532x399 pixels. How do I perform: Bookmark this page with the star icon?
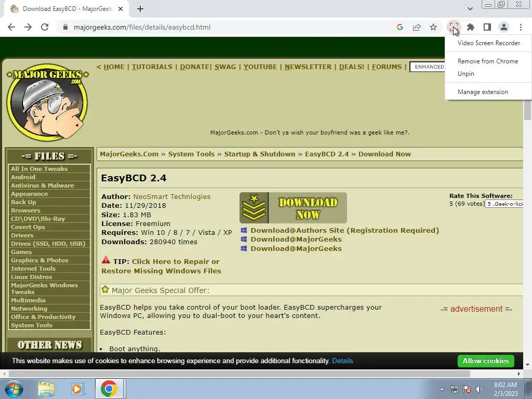coord(433,27)
